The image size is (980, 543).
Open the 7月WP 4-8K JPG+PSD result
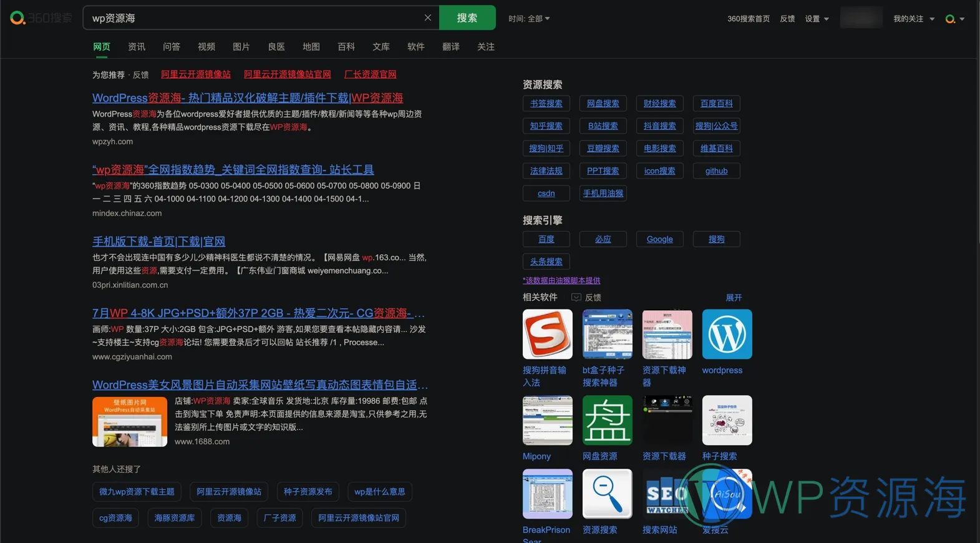(258, 313)
